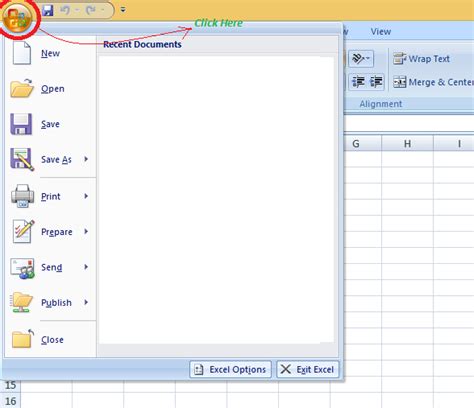Choose Save from the Office menu
The height and width of the screenshot is (408, 474).
50,124
